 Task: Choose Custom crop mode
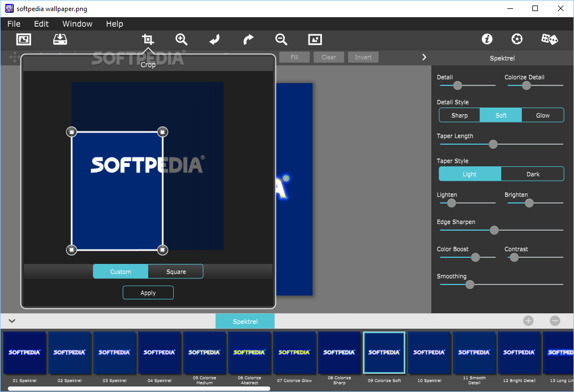pos(120,272)
